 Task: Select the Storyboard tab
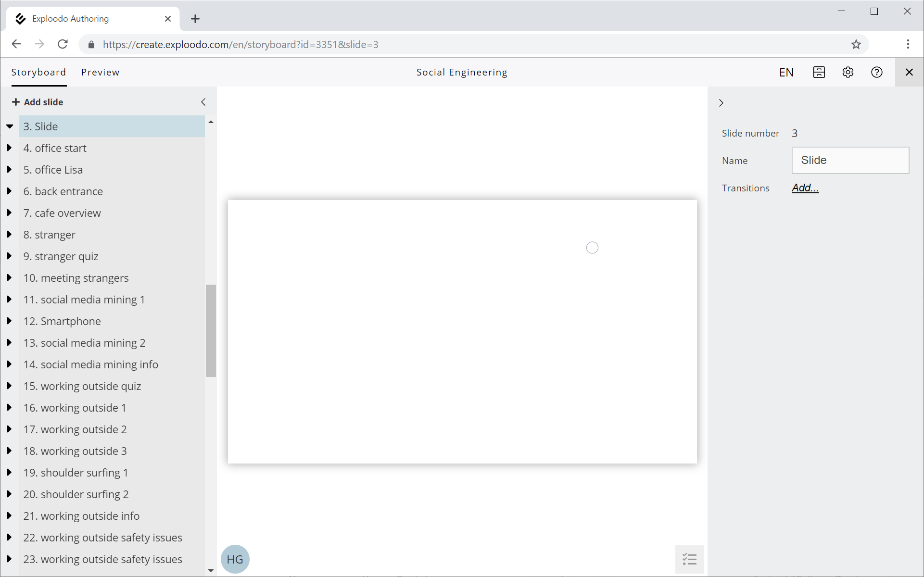(38, 72)
